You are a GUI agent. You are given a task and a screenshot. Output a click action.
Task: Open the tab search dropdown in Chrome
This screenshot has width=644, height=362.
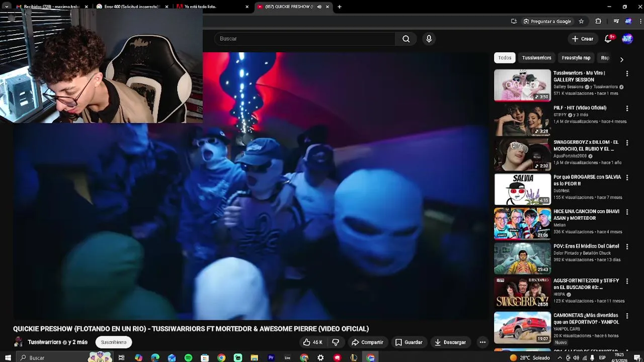(7, 7)
